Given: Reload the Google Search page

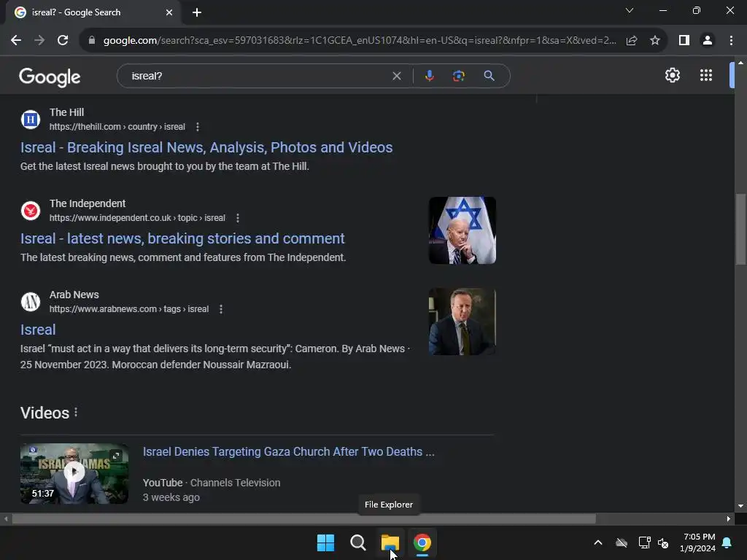Looking at the screenshot, I should tap(63, 41).
